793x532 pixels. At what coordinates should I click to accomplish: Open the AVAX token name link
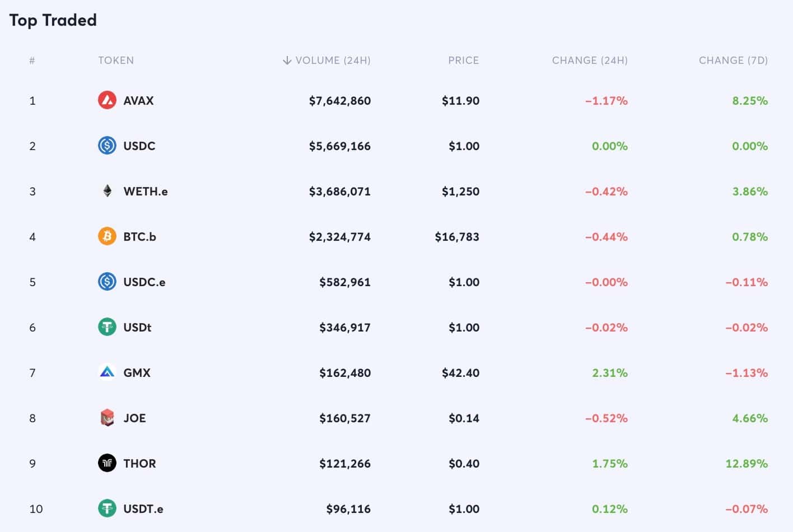pyautogui.click(x=138, y=101)
